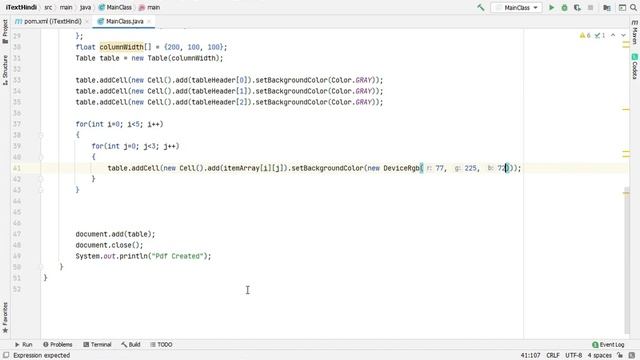Click the yellow warning stripe near top of scrollbar
The width and height of the screenshot is (640, 360).
pos(626,42)
